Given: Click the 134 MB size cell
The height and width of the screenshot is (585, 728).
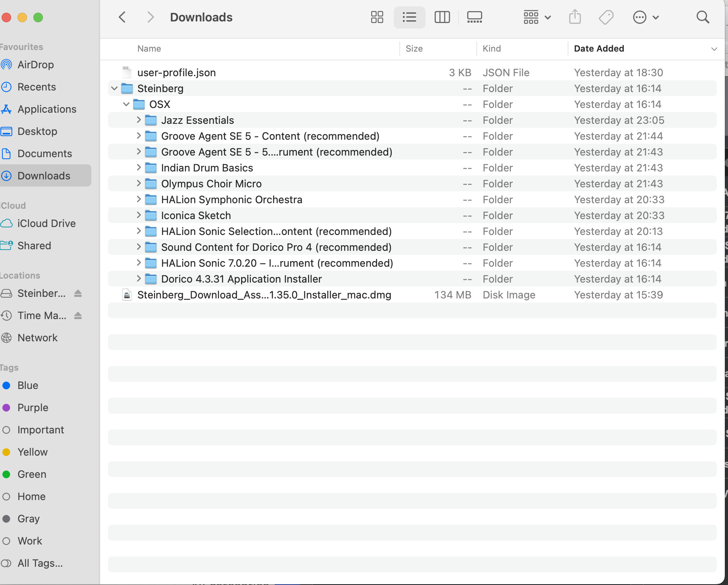Looking at the screenshot, I should point(453,294).
